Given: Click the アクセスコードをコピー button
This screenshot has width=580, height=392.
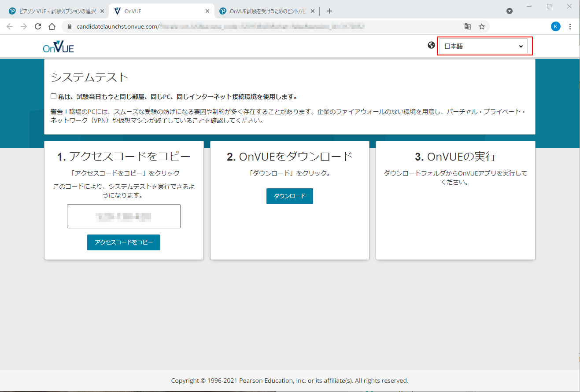Looking at the screenshot, I should tap(124, 242).
